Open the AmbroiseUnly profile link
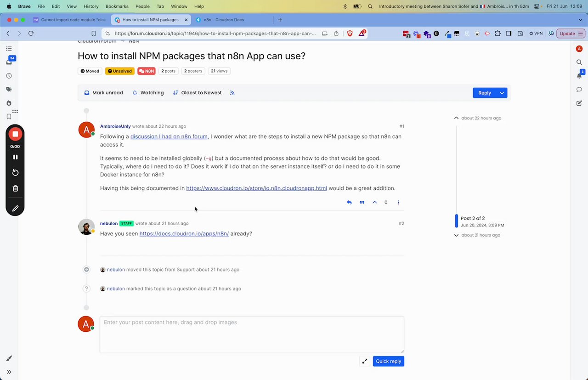 tap(115, 126)
